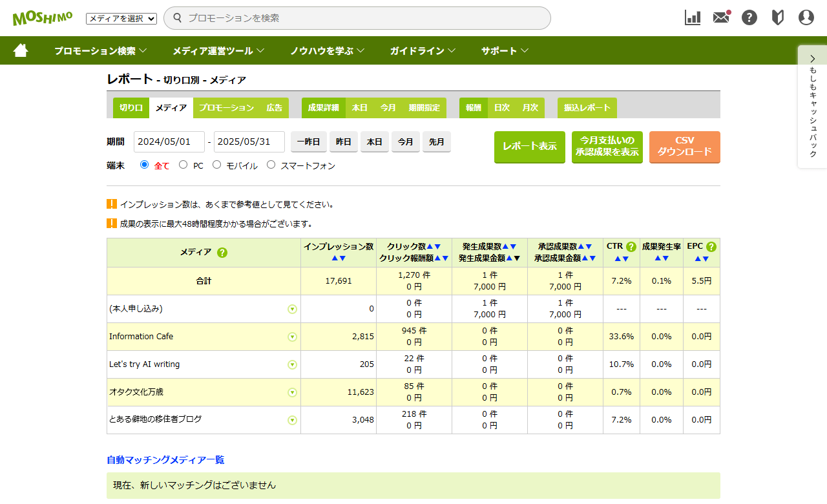This screenshot has height=504, width=827.
Task: Open the メディアを選択 dropdown
Action: 121,19
